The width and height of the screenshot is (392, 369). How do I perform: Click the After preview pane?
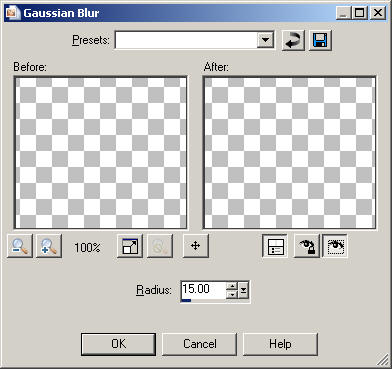pos(290,153)
